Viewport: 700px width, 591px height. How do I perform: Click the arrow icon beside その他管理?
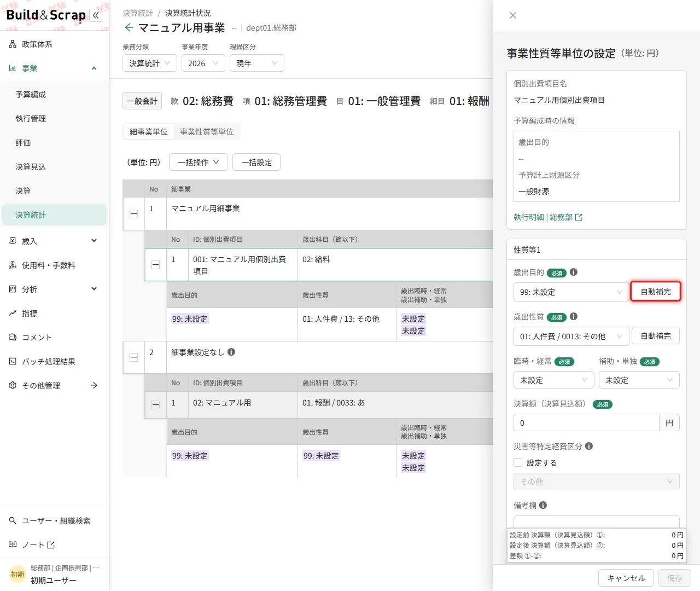(x=94, y=385)
